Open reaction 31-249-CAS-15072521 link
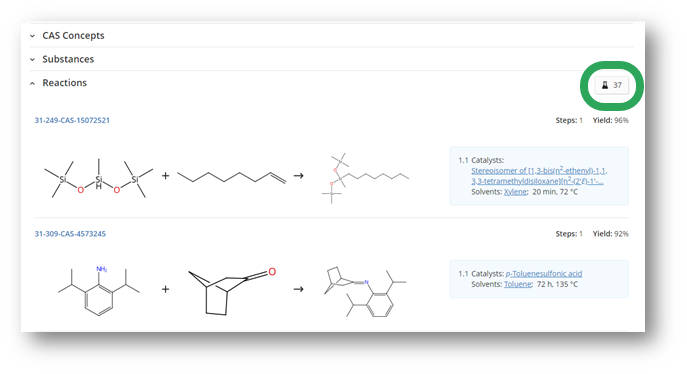This screenshot has height=374, width=687. point(72,120)
